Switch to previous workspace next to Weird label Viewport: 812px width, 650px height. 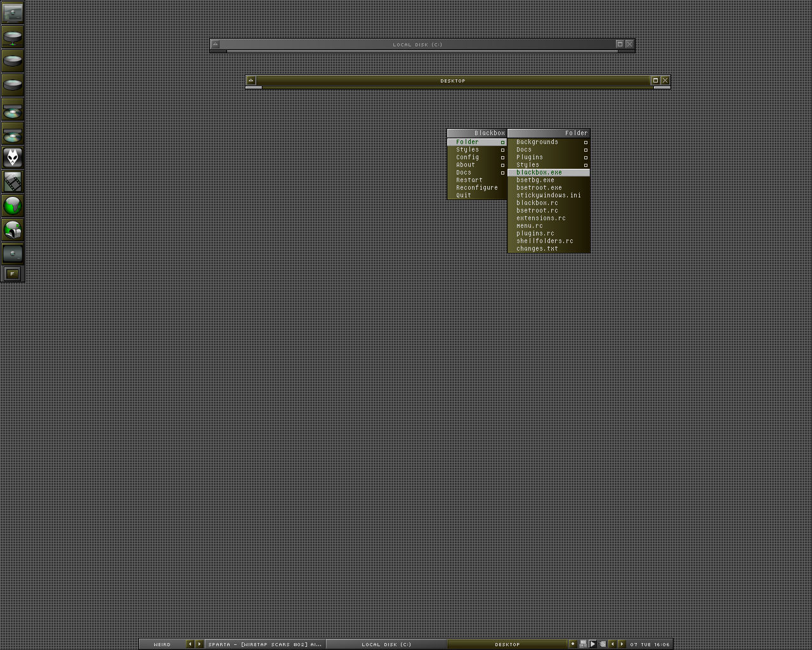190,644
